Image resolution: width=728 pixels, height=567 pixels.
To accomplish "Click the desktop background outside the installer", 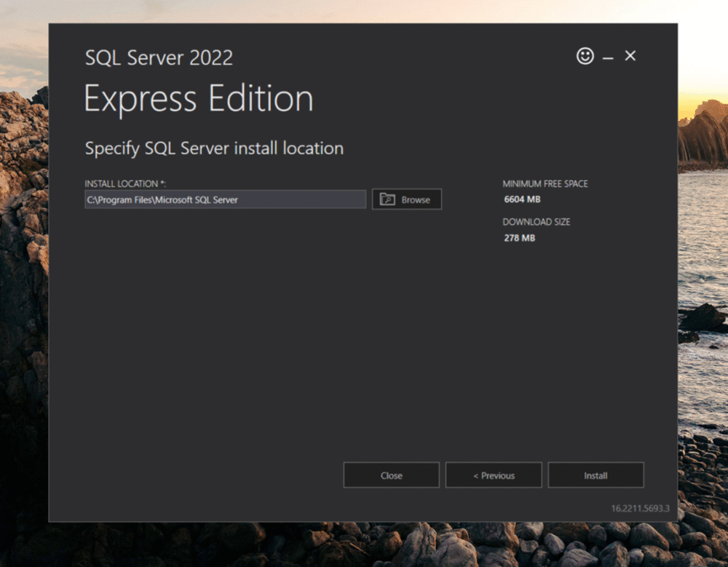I will [23, 291].
